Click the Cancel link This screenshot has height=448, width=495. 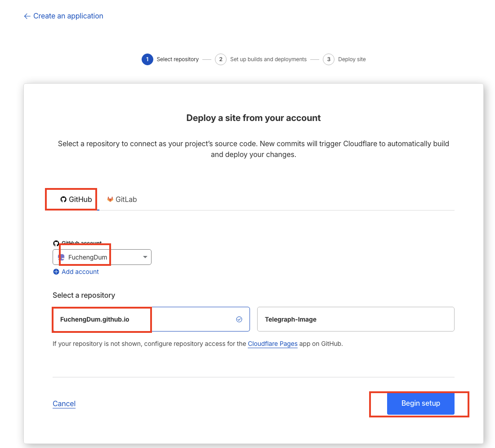coord(64,403)
